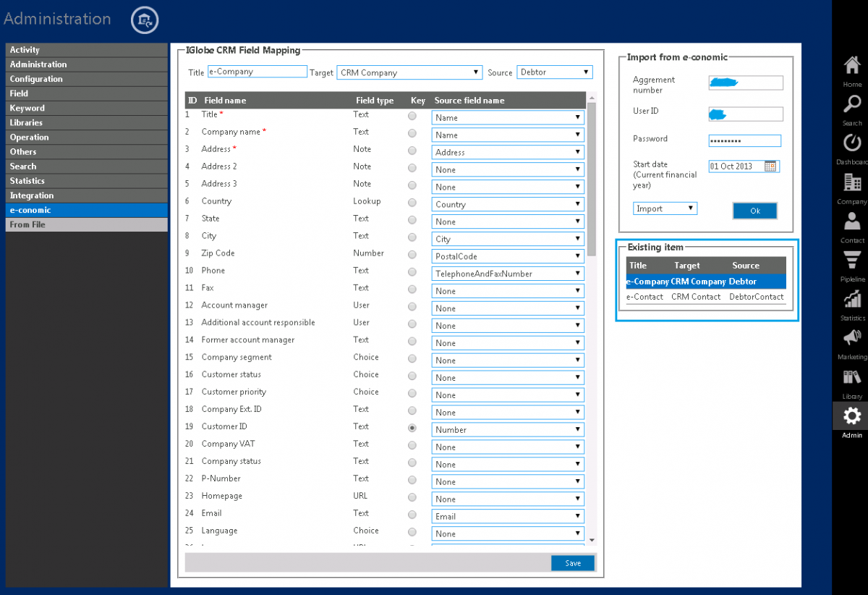
Task: Open the Company building icon
Action: pos(851,182)
